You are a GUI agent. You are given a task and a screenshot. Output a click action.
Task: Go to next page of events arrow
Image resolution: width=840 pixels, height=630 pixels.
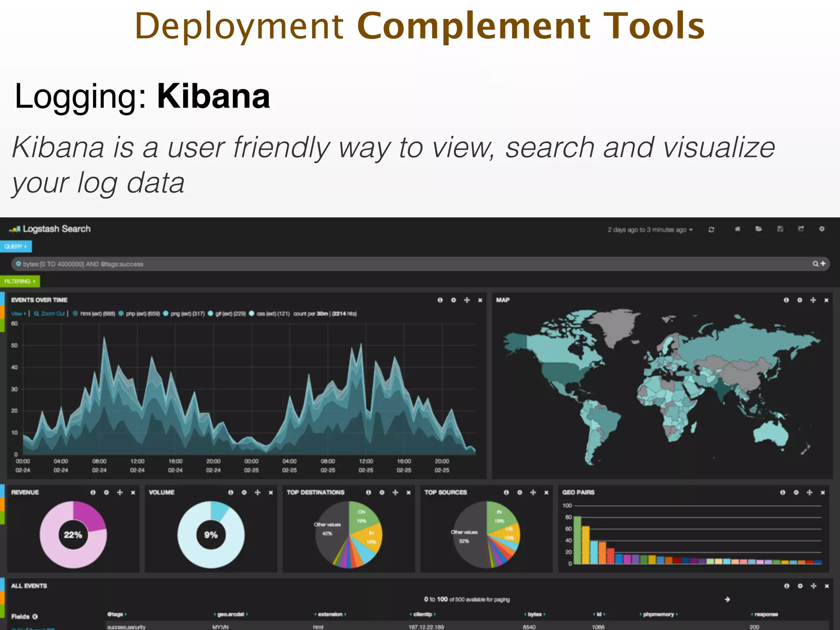[727, 600]
